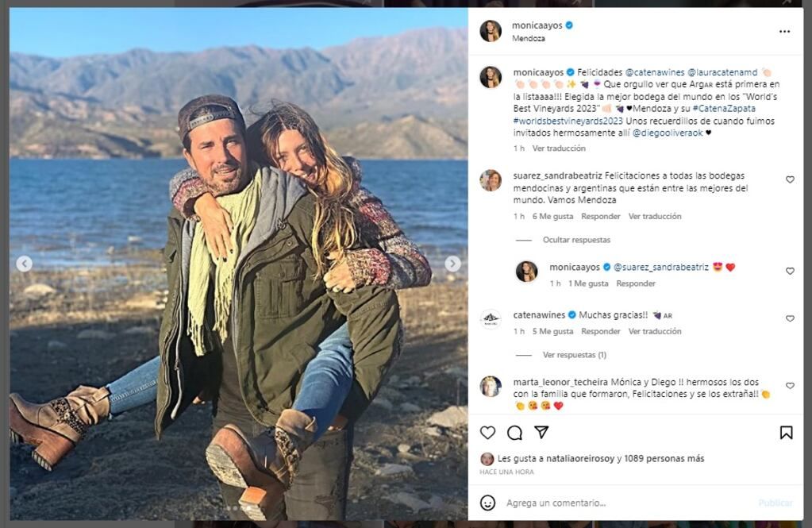Open the emoji picker in the comment box
The image size is (812, 528).
[x=489, y=501]
